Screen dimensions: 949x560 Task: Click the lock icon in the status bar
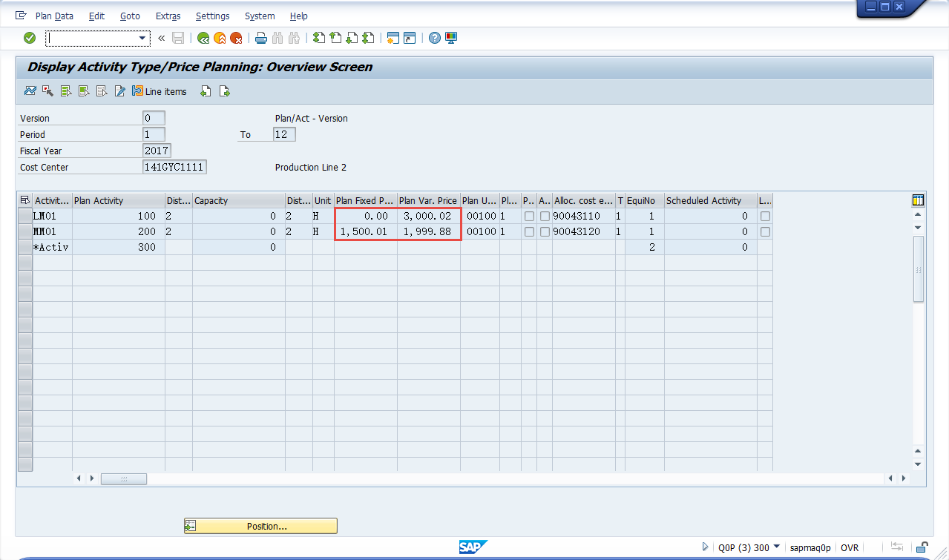pyautogui.click(x=921, y=547)
